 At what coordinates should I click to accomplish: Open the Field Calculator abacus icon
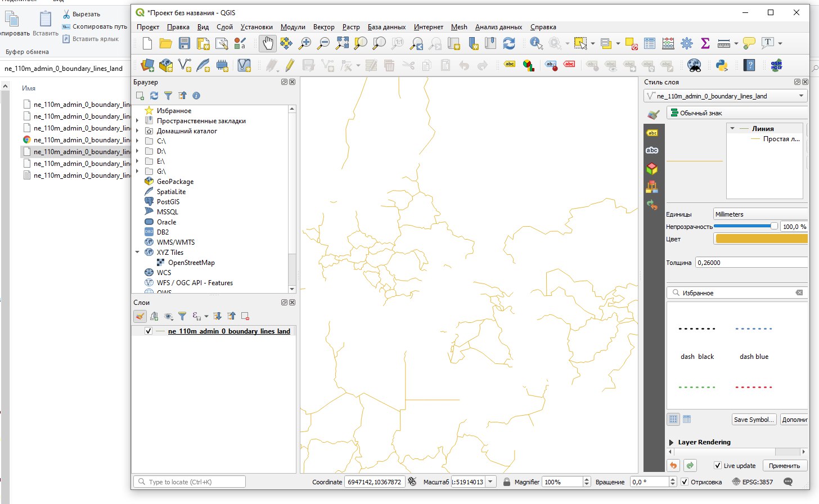coord(668,43)
